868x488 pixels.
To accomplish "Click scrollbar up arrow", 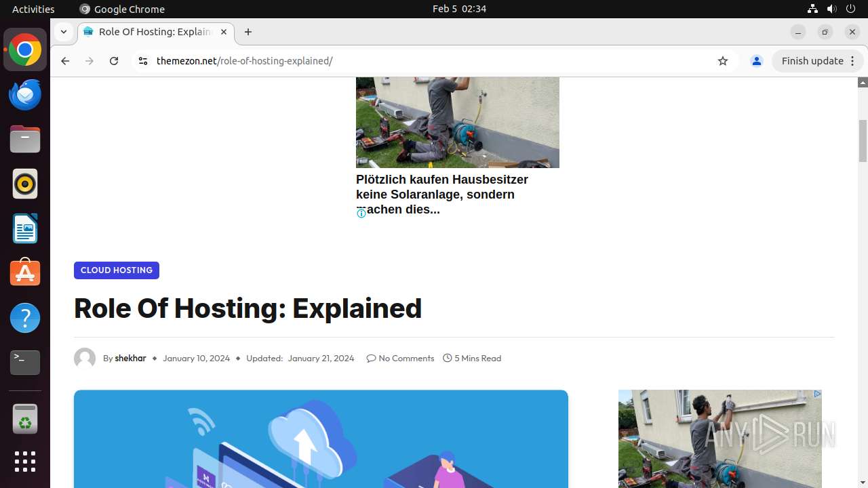I will tap(863, 83).
